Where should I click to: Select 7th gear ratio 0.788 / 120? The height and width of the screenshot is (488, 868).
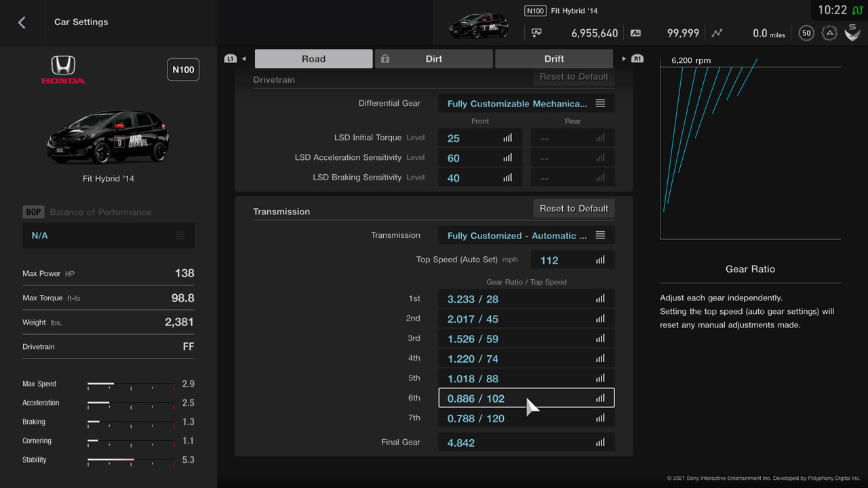click(527, 418)
